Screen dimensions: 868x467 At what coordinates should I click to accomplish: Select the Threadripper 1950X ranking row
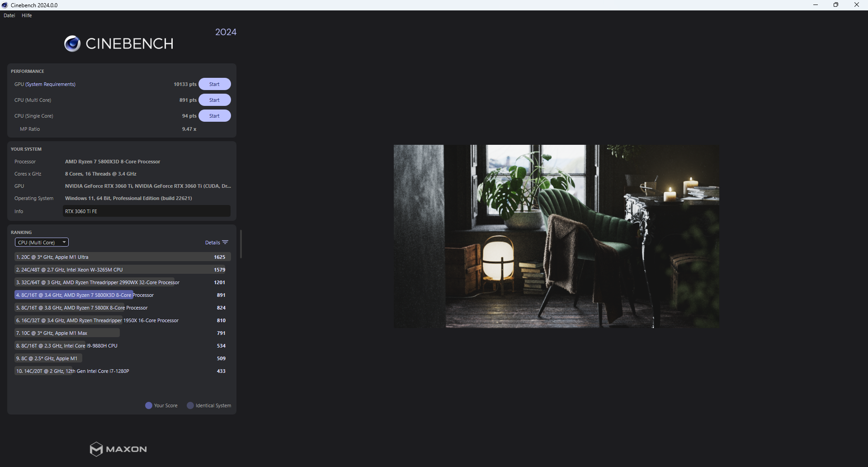coord(123,320)
